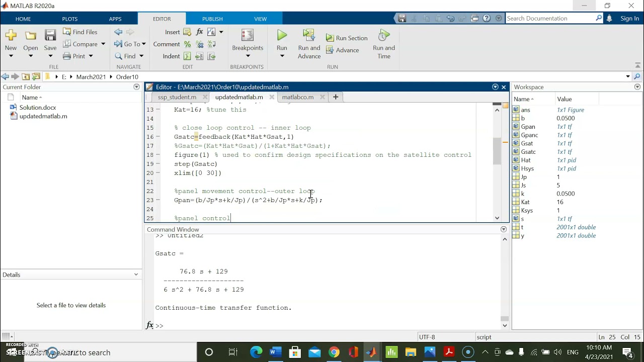The height and width of the screenshot is (362, 644).
Task: Click the smart Indent icon
Action: coord(187,56)
